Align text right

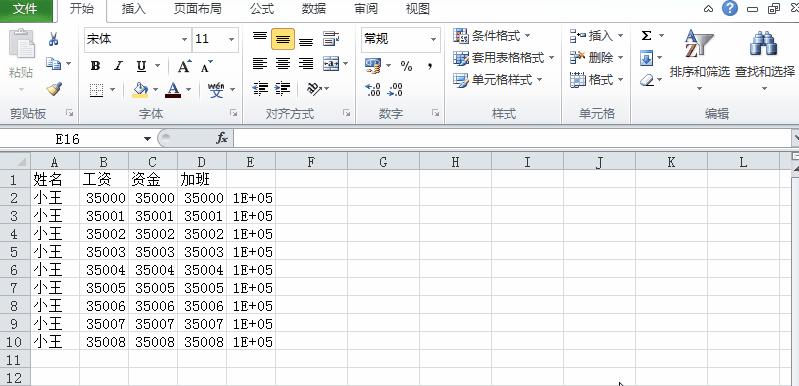(306, 64)
